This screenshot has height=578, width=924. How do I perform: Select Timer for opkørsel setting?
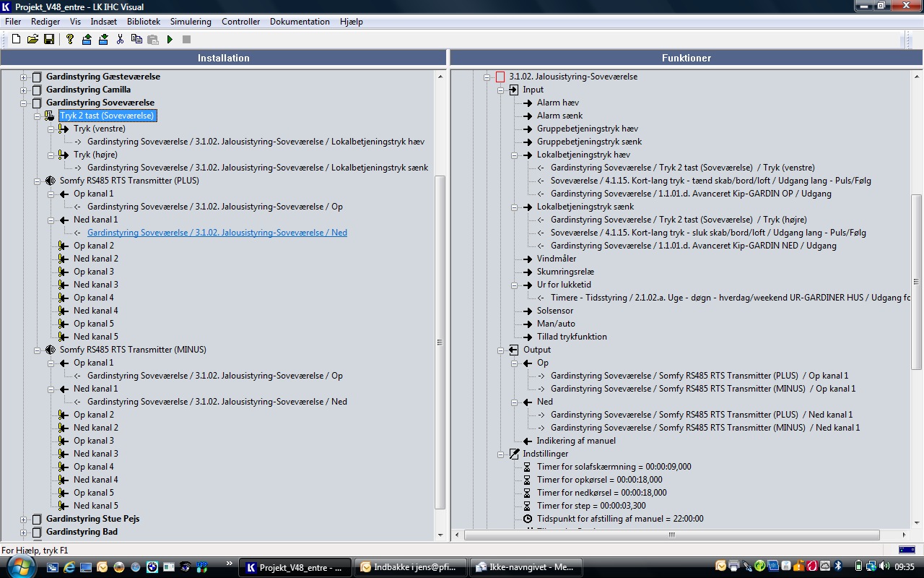[x=599, y=480]
